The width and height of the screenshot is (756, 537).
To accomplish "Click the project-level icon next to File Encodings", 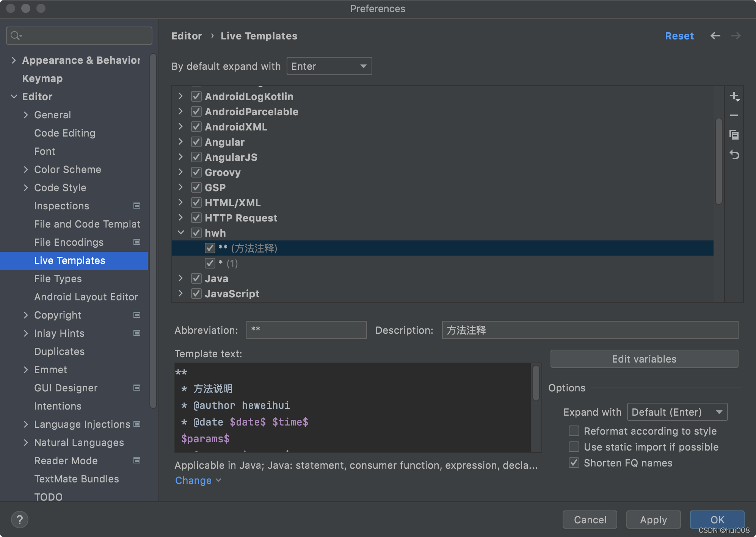I will tap(137, 242).
